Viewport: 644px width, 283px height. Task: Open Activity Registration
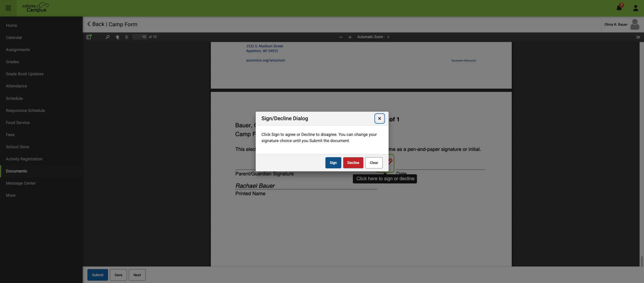41,159
